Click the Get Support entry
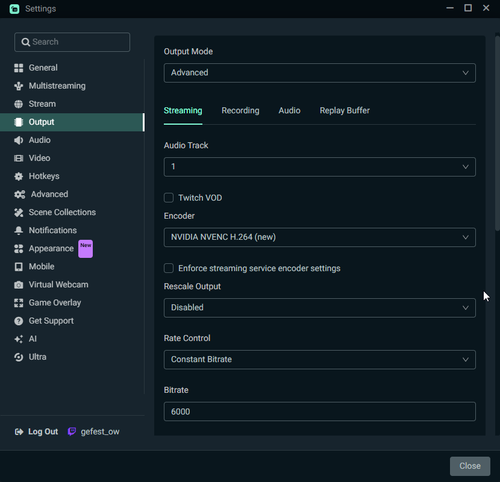Image resolution: width=500 pixels, height=482 pixels. (72, 321)
